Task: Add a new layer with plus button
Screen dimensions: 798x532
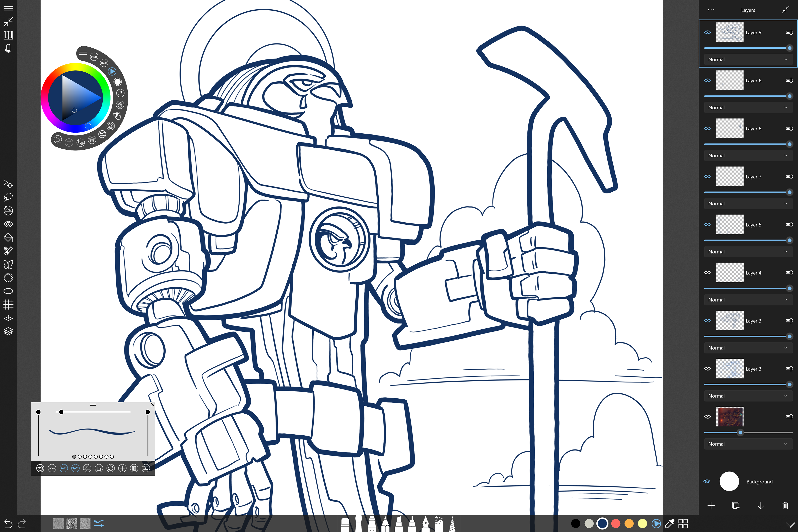Action: point(711,506)
